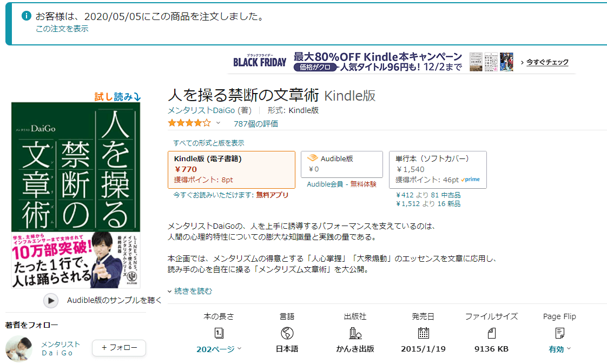Click the ファイルサイズ file icon
This screenshot has width=607, height=364.
[x=492, y=333]
